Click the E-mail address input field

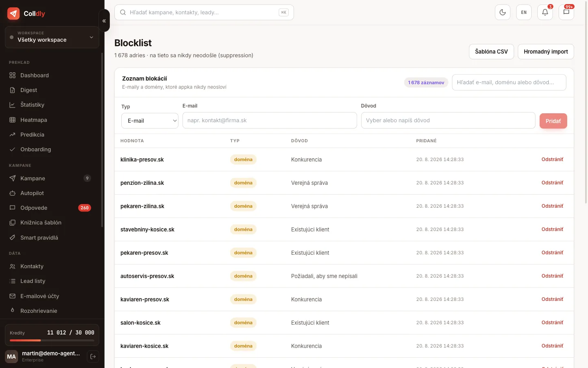coord(269,120)
